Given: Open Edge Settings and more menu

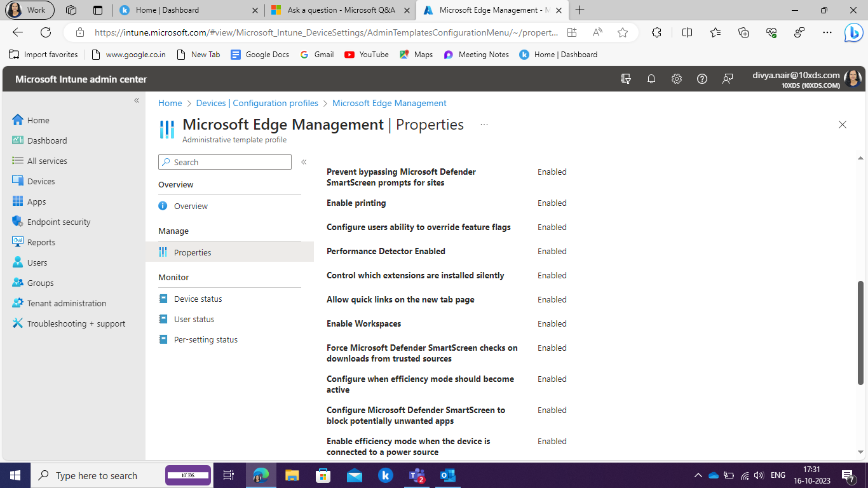Looking at the screenshot, I should click(x=827, y=32).
